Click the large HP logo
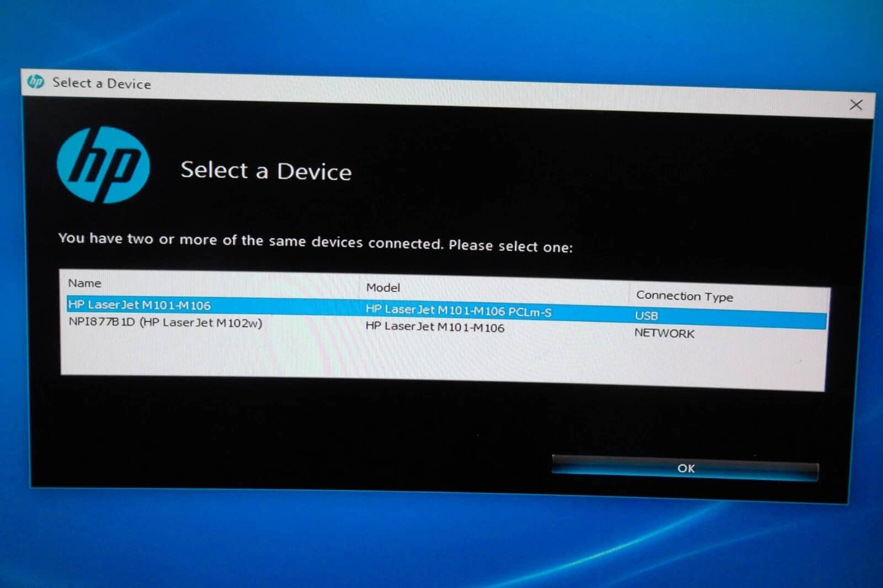 (x=103, y=165)
